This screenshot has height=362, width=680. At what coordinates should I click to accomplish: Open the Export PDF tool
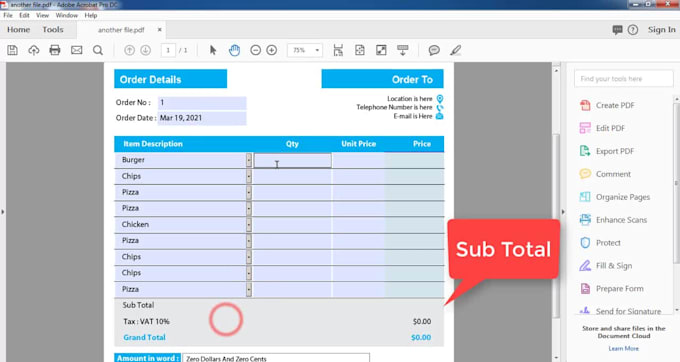[606, 151]
